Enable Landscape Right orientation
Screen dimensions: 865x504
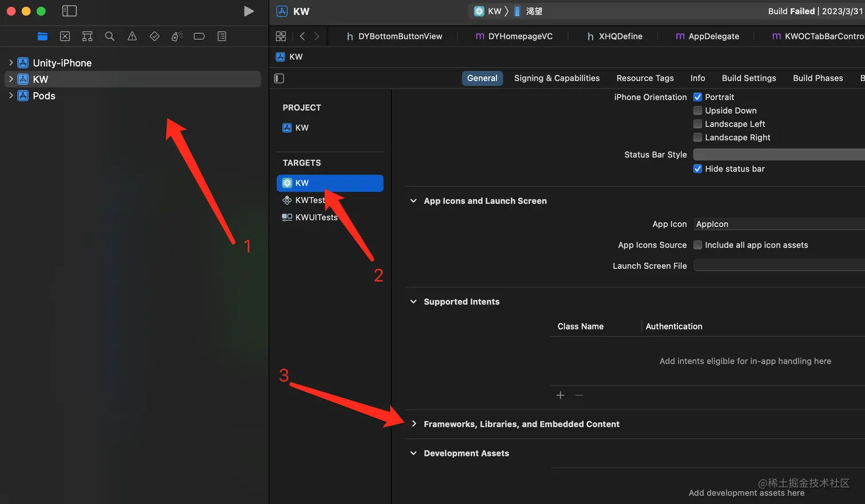(x=697, y=137)
